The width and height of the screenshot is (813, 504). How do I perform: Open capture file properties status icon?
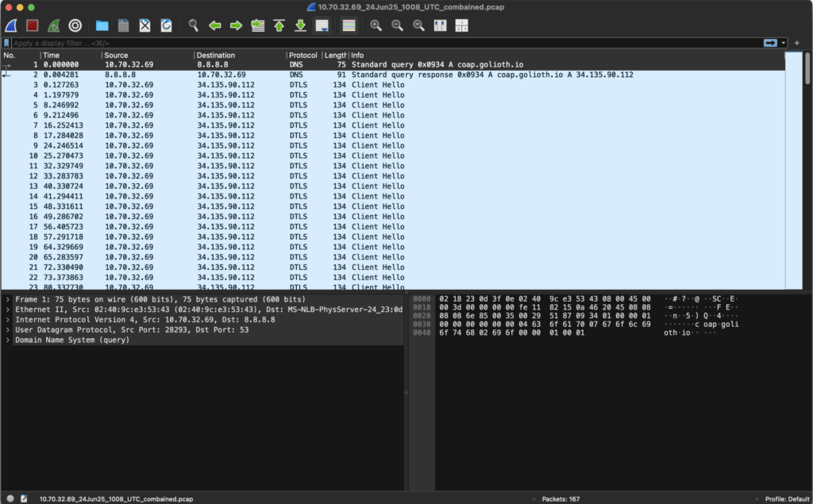click(x=24, y=498)
